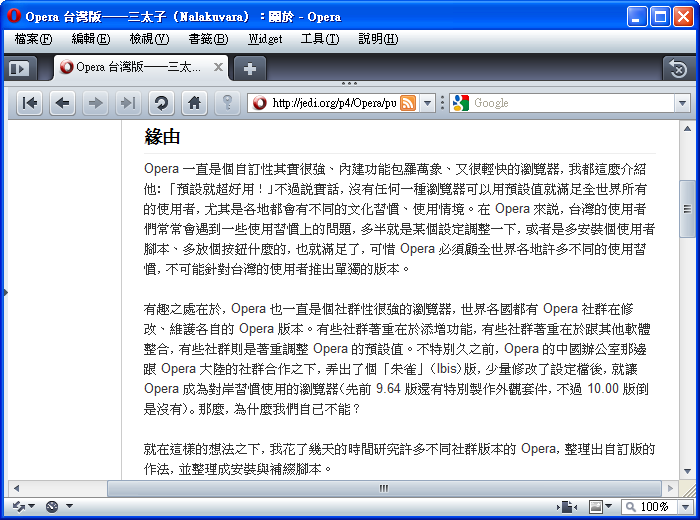Image resolution: width=700 pixels, height=520 pixels.
Task: Open the 編輯(E) menu
Action: (91, 39)
